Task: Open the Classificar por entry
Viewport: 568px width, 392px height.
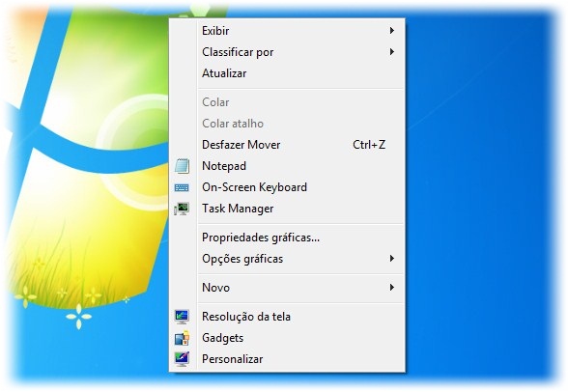Action: click(287, 52)
